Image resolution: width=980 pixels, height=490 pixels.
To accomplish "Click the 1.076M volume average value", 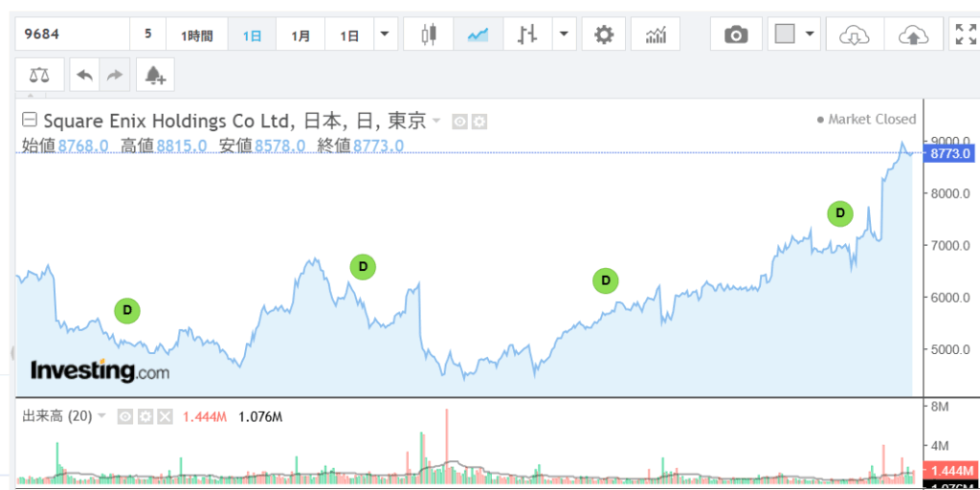I will (260, 416).
